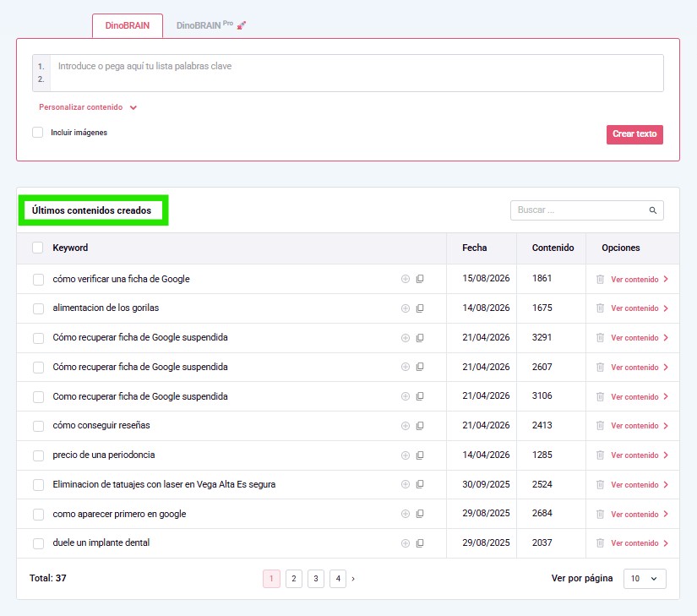Screen dimensions: 697x616
Task: Click the 'Total: 37' label
Action: [48, 578]
